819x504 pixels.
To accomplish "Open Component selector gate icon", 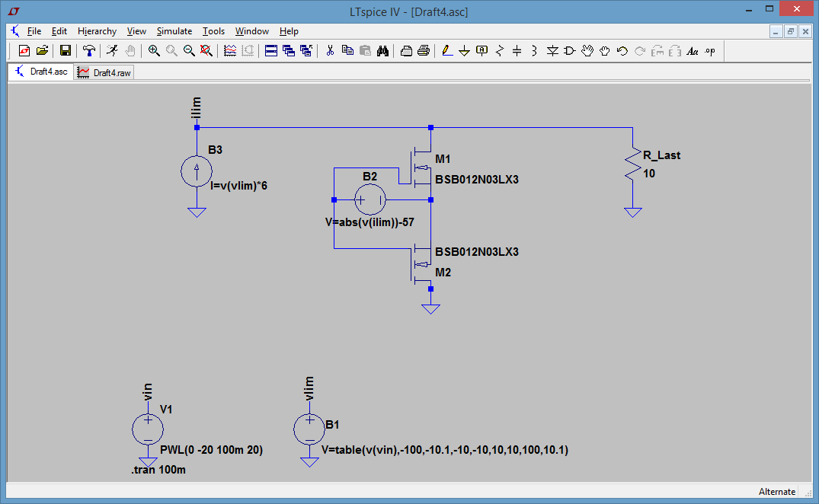I will click(570, 50).
